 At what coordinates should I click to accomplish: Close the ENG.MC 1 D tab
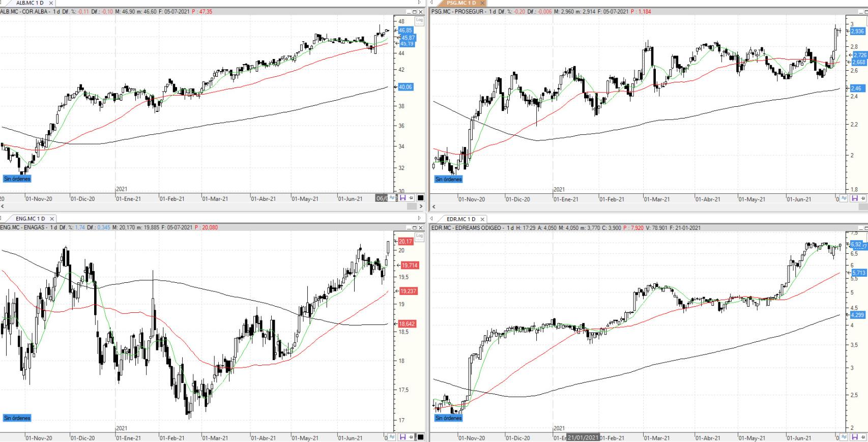pyautogui.click(x=51, y=219)
